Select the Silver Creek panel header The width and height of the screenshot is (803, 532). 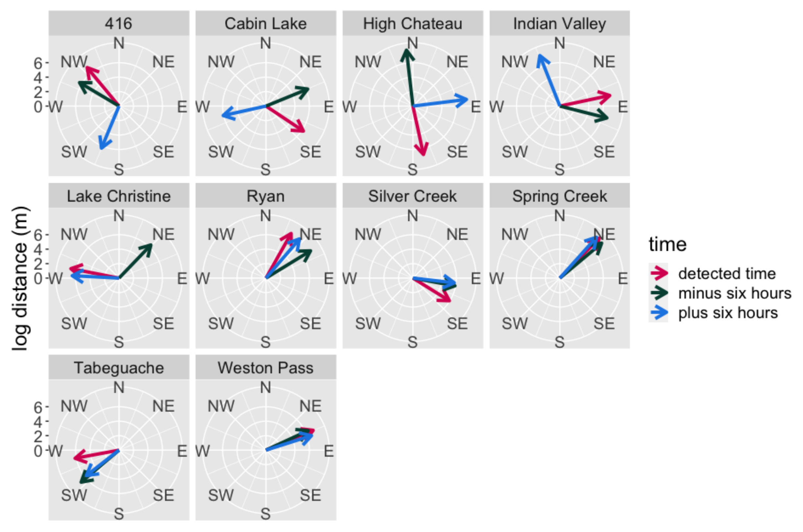[413, 196]
